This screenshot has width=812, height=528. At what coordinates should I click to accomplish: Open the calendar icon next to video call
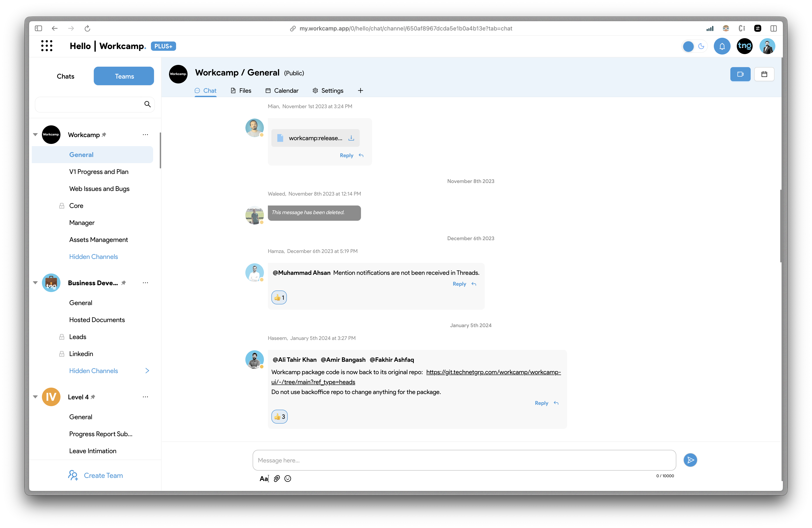tap(764, 74)
